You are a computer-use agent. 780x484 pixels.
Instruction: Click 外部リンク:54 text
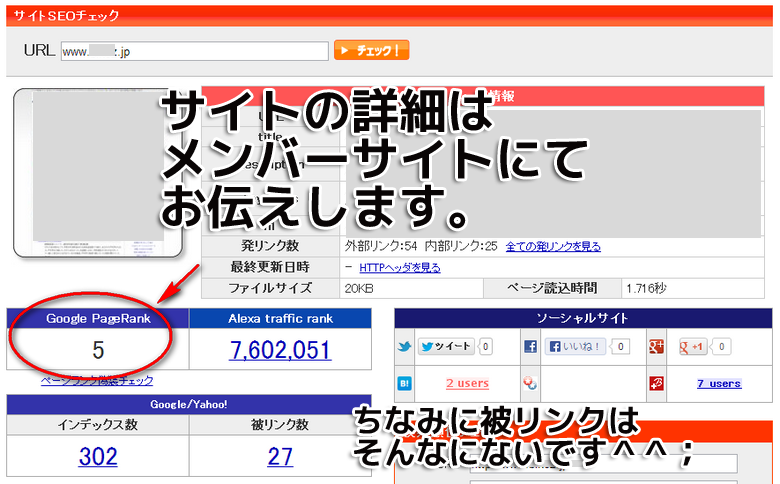[x=381, y=246]
